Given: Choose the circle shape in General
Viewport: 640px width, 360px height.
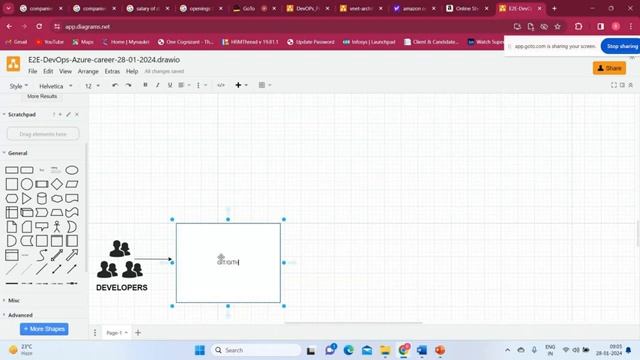Looking at the screenshot, I should click(27, 184).
